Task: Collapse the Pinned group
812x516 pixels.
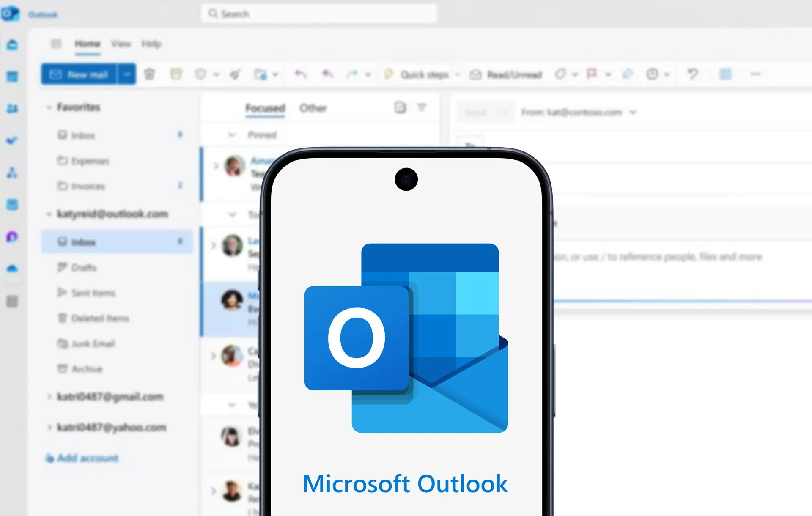Action: pos(232,135)
